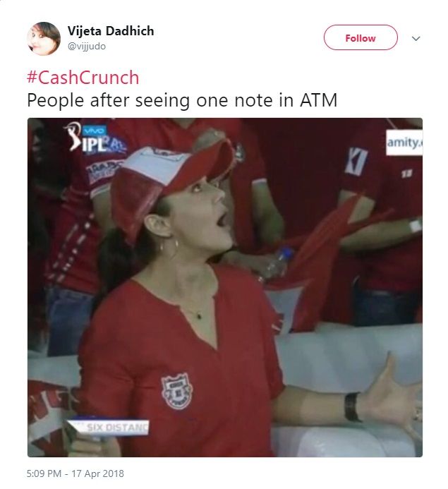The image size is (448, 489).
Task: Follow Vijeta Dadhich
Action: [x=361, y=37]
